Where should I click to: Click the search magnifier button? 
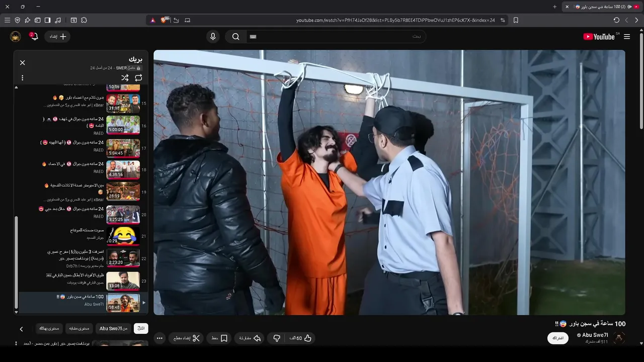(235, 36)
